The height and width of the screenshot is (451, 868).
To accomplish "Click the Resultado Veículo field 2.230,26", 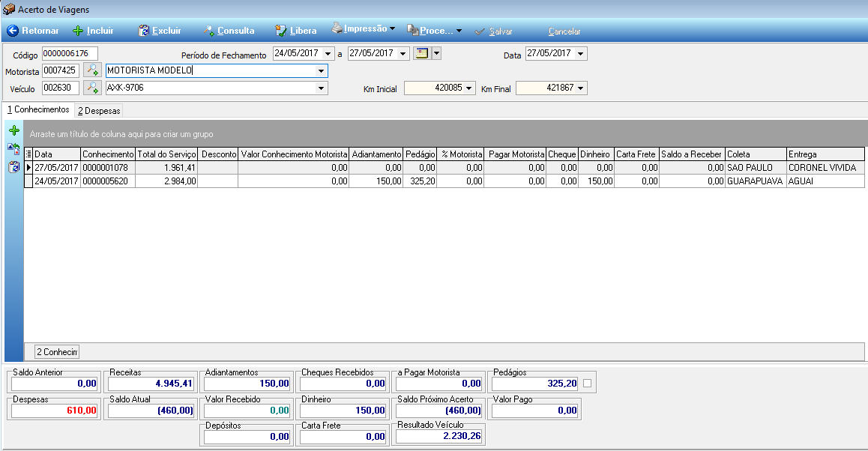I will click(439, 436).
